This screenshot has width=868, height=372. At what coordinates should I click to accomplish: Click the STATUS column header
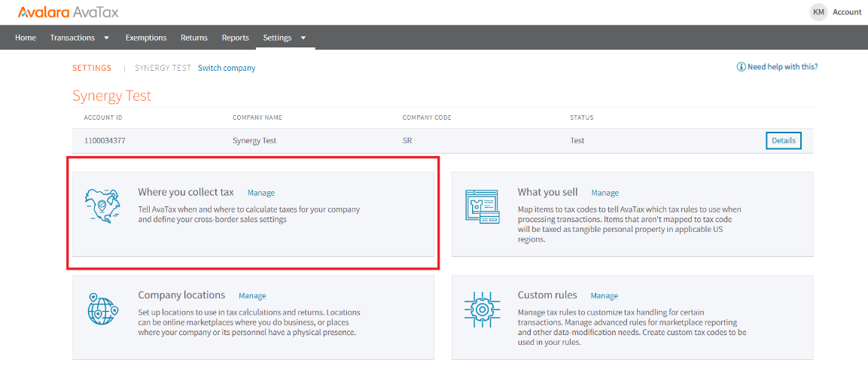tap(582, 118)
